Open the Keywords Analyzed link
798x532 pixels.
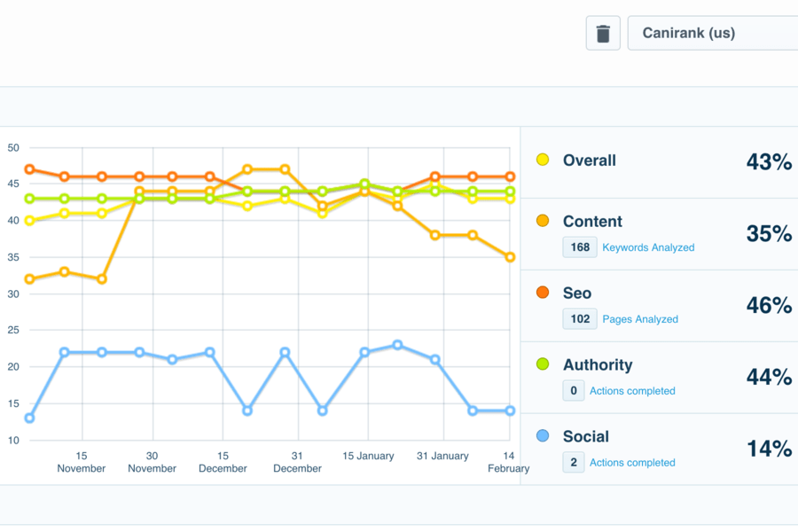click(x=648, y=247)
